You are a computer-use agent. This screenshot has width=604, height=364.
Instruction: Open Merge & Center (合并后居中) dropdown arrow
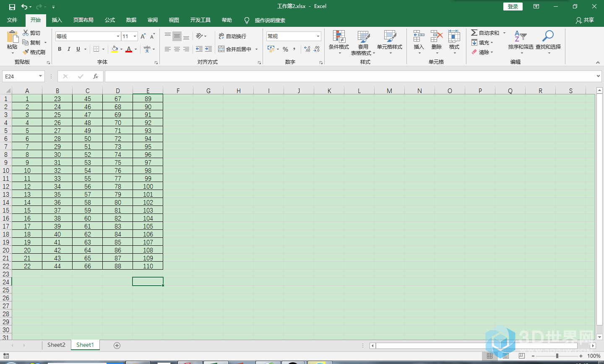(256, 49)
